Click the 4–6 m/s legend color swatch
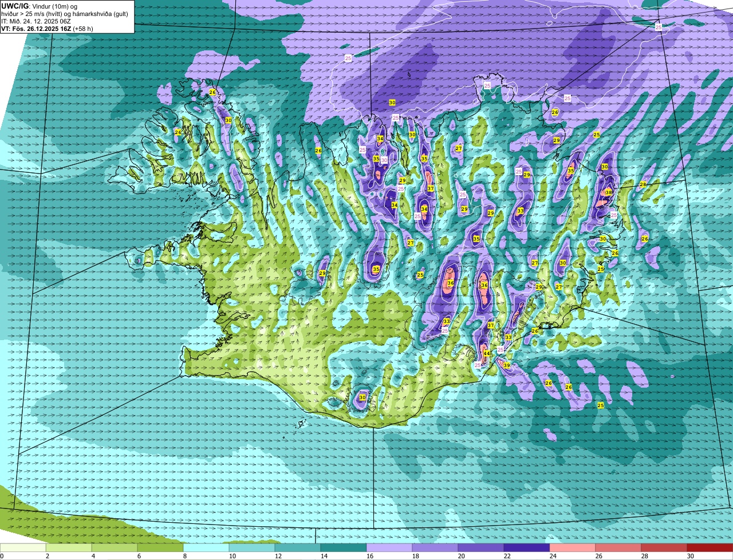This screenshot has height=560, width=733. [x=115, y=547]
